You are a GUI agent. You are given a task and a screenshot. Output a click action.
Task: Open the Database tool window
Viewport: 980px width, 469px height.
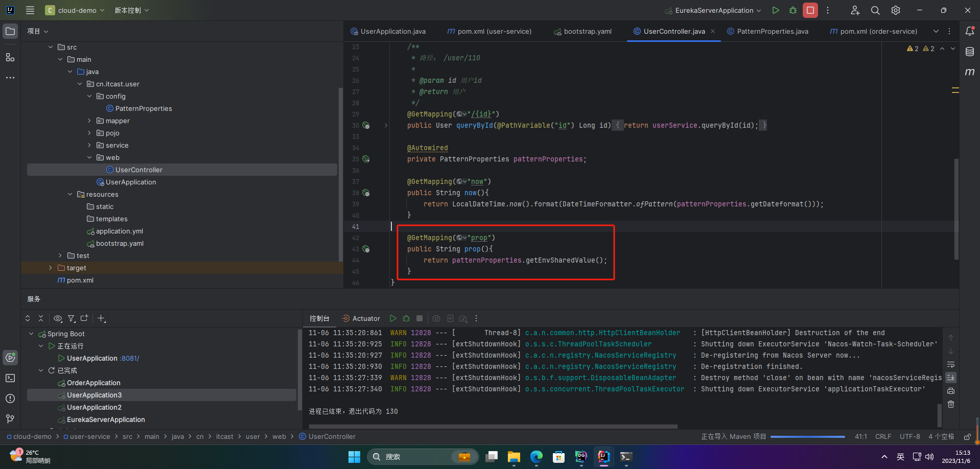(970, 52)
